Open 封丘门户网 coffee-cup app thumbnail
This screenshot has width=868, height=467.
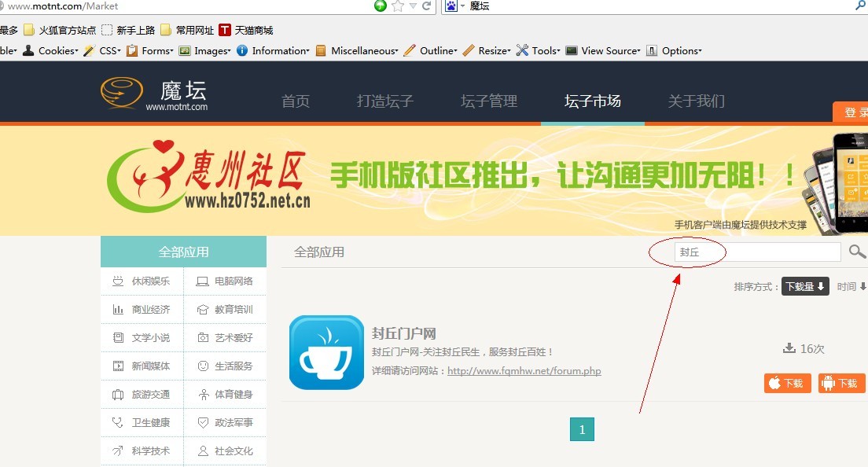pos(326,352)
